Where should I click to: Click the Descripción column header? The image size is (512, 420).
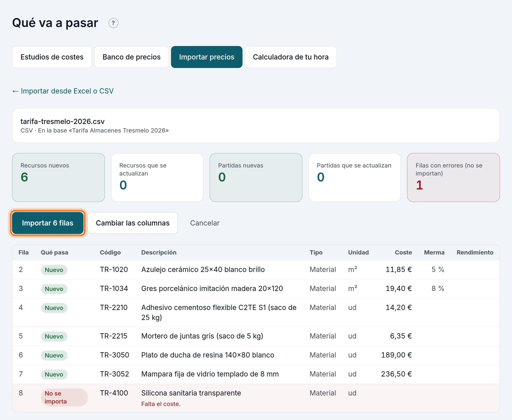tap(159, 252)
